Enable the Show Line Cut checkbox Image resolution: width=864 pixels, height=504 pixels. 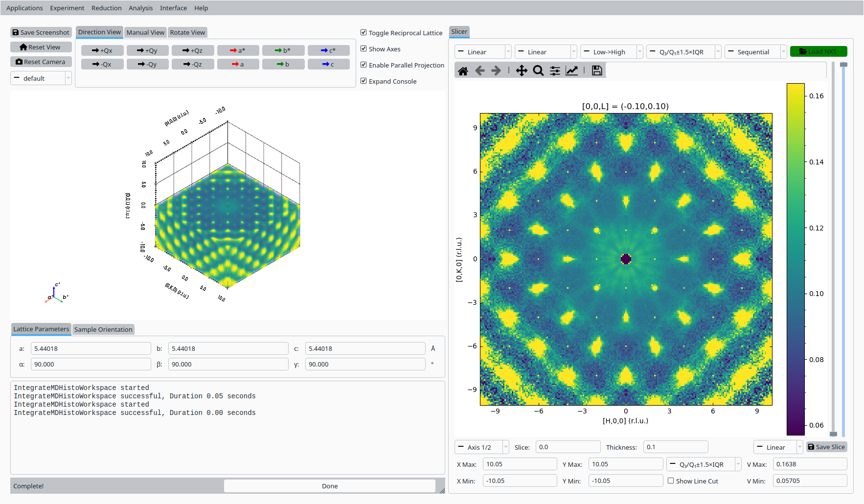(x=671, y=481)
